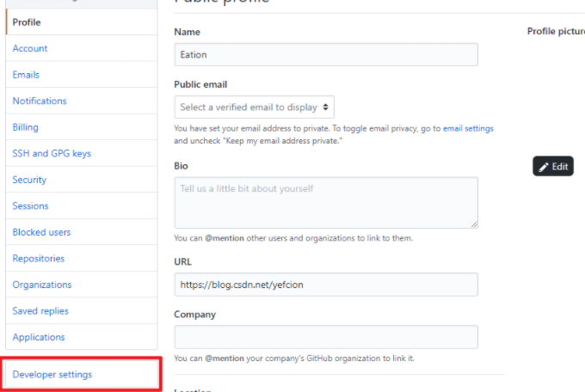Open the Public email dropdown
Screen dimensions: 585x392
pos(254,107)
